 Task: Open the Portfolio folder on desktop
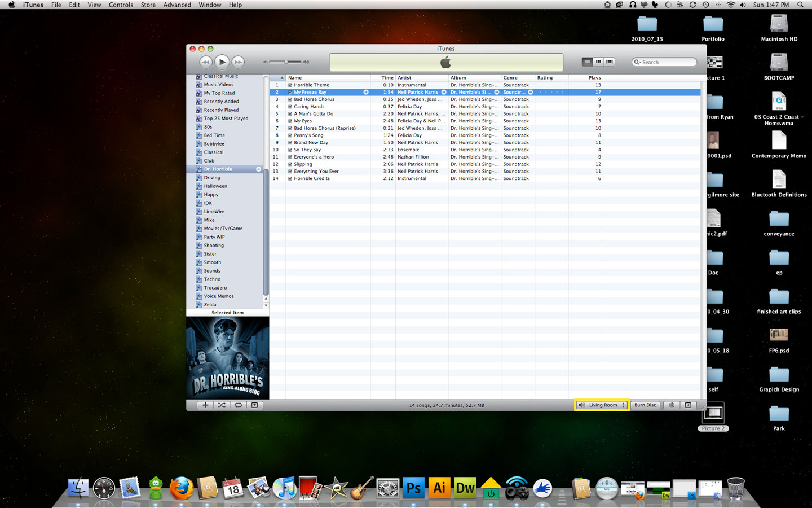713,28
